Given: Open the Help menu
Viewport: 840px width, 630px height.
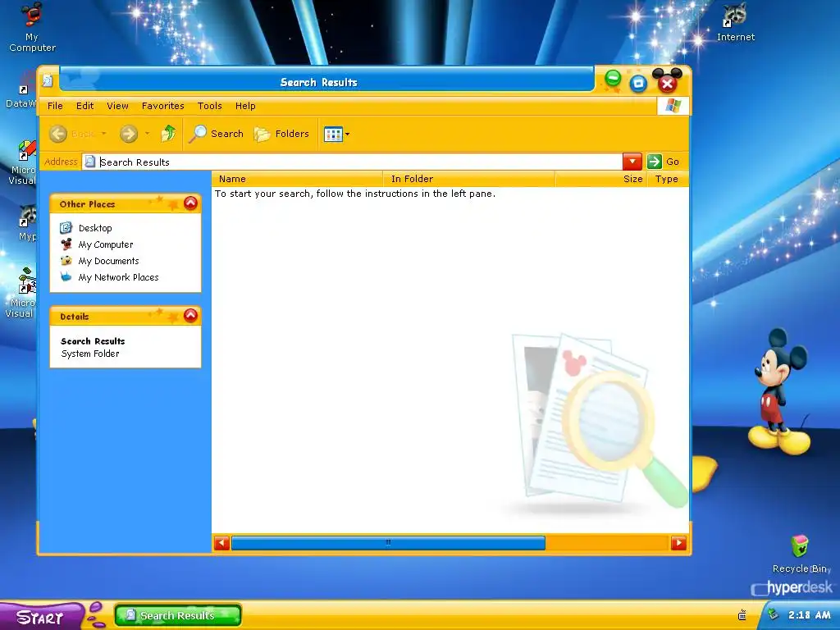Looking at the screenshot, I should (x=245, y=106).
